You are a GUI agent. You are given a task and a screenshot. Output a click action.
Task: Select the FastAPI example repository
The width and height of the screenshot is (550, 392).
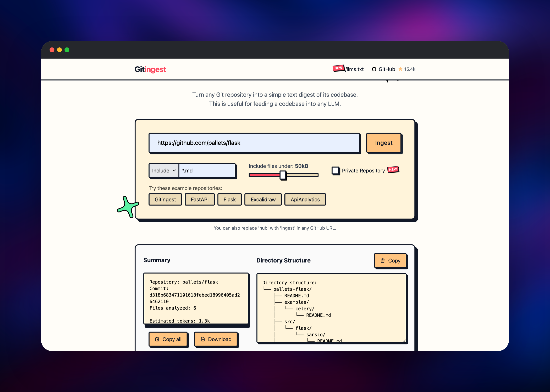click(200, 200)
